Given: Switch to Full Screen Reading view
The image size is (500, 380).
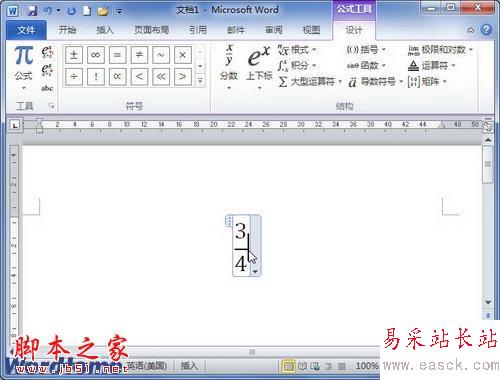Looking at the screenshot, I should click(302, 367).
